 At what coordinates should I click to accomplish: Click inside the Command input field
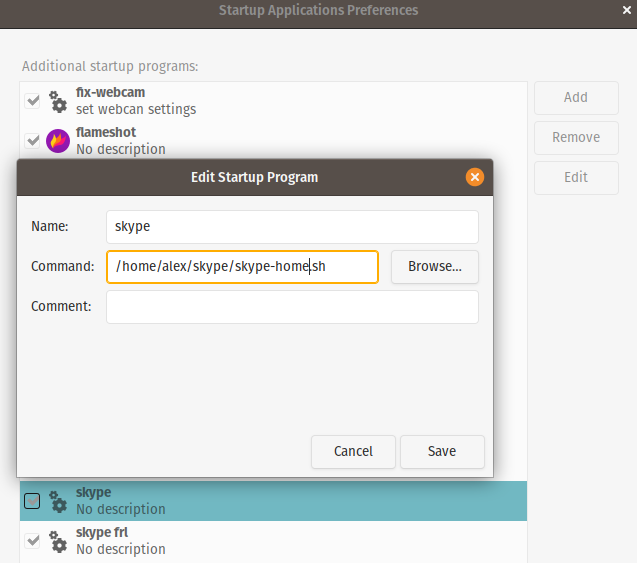click(x=243, y=266)
